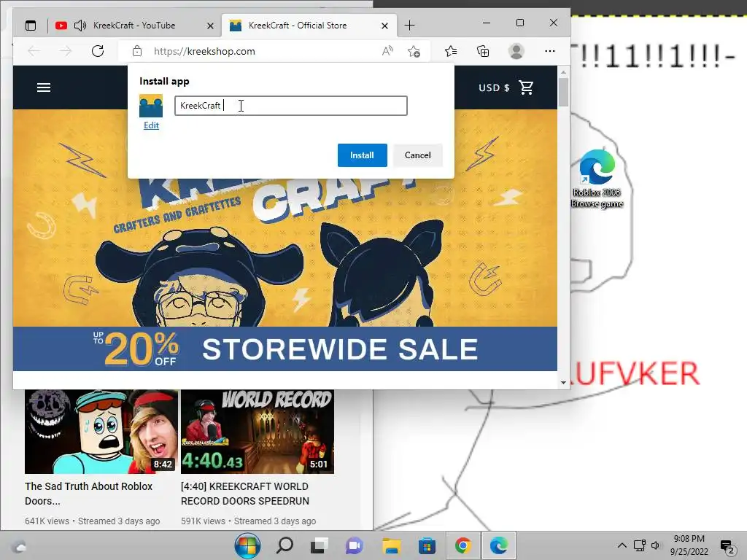Open the store hamburger menu
747x560 pixels.
pyautogui.click(x=44, y=87)
